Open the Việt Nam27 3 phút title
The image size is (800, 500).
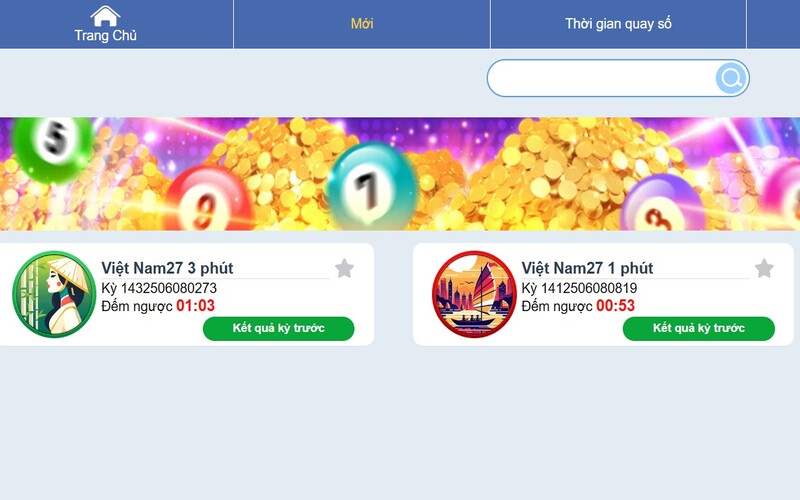(167, 268)
